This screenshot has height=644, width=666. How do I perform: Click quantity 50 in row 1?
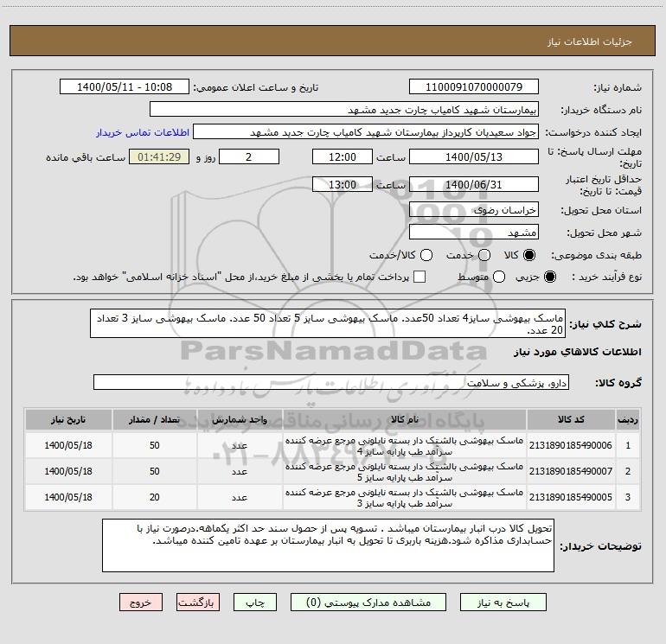click(x=154, y=445)
